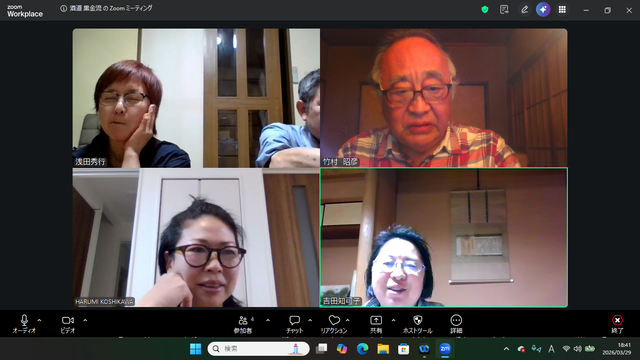Launch Copilot from taskbar
The width and height of the screenshot is (640, 360).
[342, 349]
